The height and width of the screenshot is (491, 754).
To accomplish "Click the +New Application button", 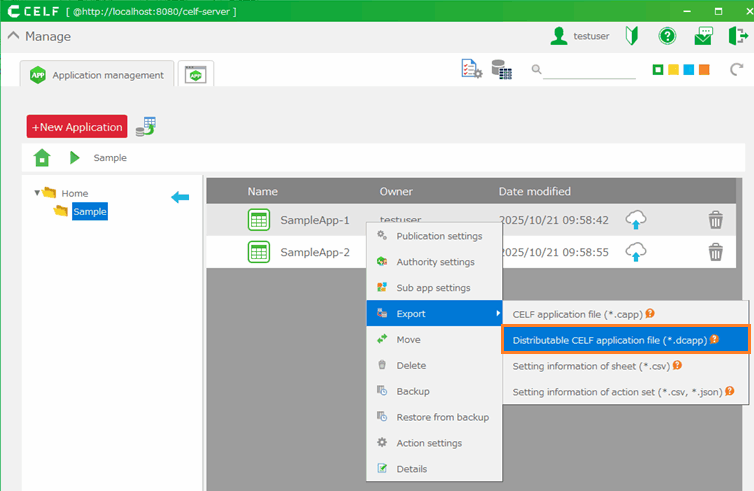I will click(x=77, y=127).
